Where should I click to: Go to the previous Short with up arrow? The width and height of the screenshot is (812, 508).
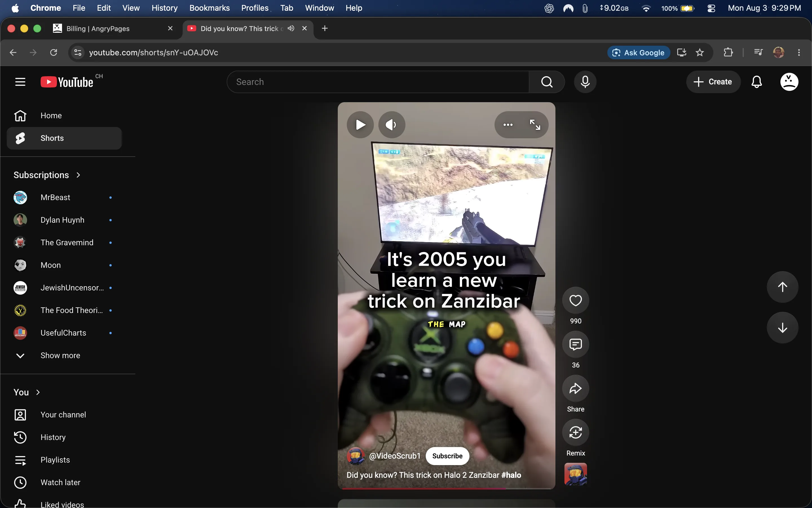click(782, 287)
